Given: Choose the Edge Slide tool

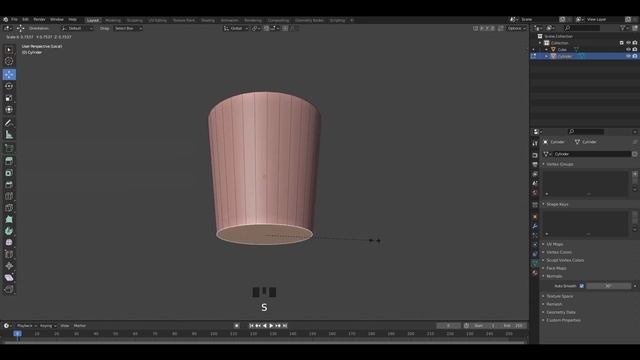Looking at the screenshot, I should click(9, 254).
